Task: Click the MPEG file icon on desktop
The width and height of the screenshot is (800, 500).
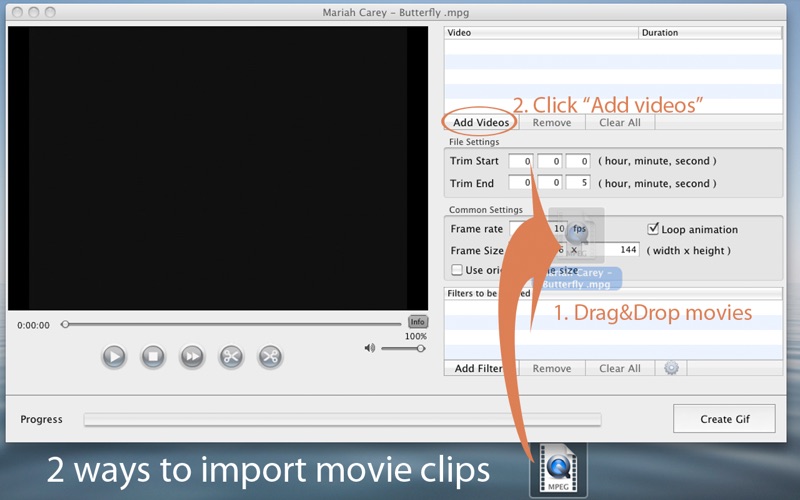Action: click(558, 468)
